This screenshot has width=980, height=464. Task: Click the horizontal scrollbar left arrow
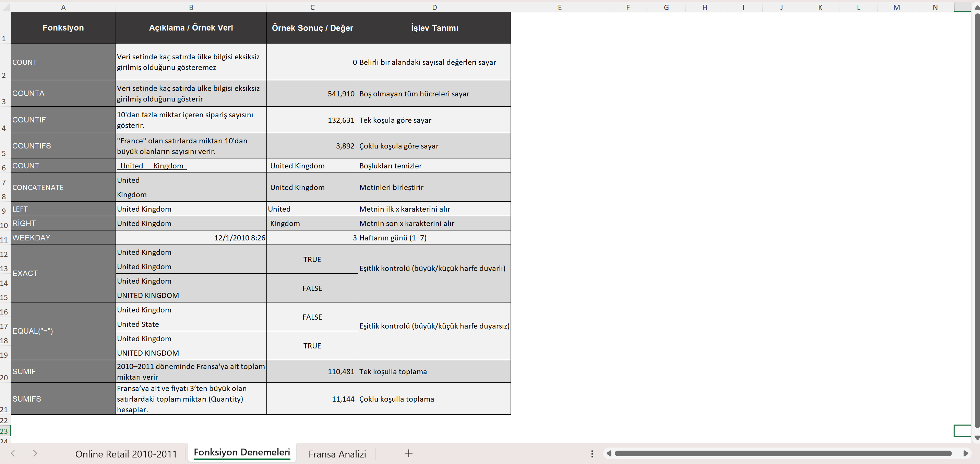(x=609, y=453)
